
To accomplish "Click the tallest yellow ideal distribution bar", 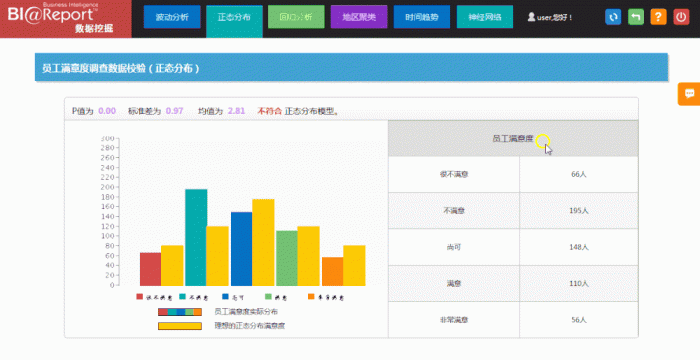I will [x=263, y=243].
